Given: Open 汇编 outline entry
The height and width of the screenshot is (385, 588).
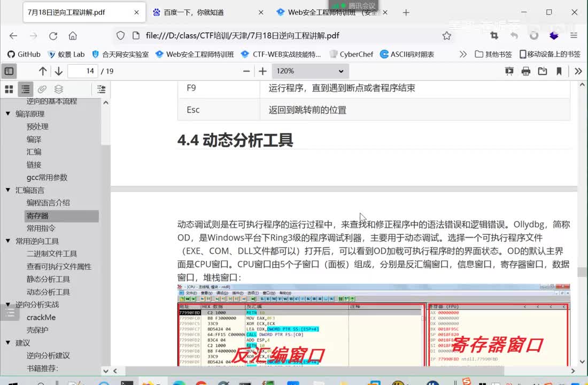Looking at the screenshot, I should tap(34, 152).
